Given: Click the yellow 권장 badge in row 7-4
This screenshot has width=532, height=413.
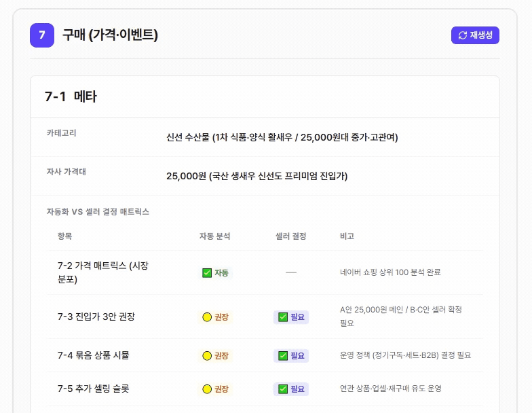Looking at the screenshot, I should point(215,356).
